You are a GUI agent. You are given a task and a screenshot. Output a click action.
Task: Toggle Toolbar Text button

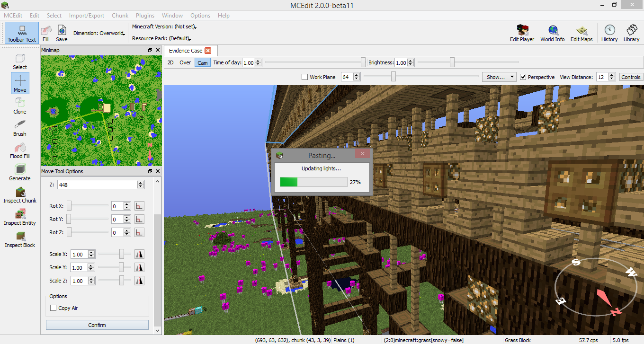point(22,33)
